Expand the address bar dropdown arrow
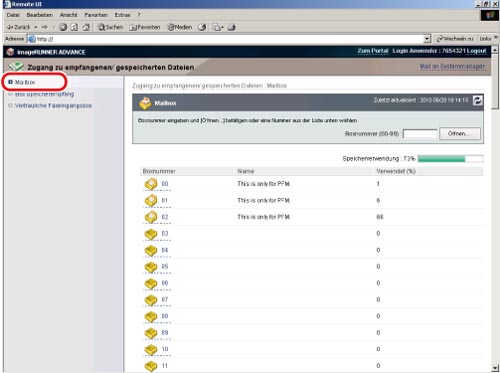This screenshot has width=500, height=373. coord(427,39)
